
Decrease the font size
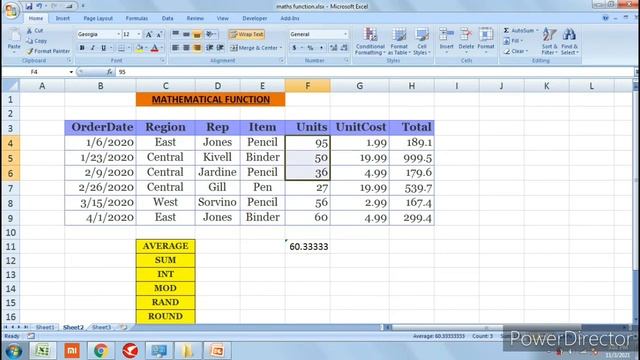[x=159, y=35]
